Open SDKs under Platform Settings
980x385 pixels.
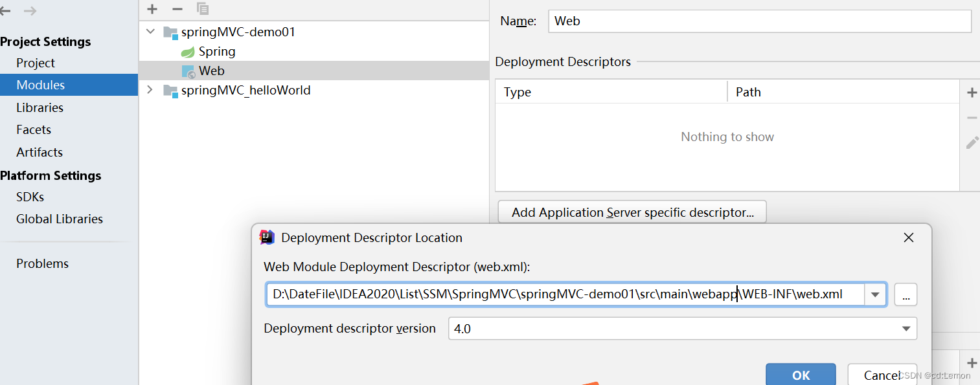pyautogui.click(x=30, y=197)
